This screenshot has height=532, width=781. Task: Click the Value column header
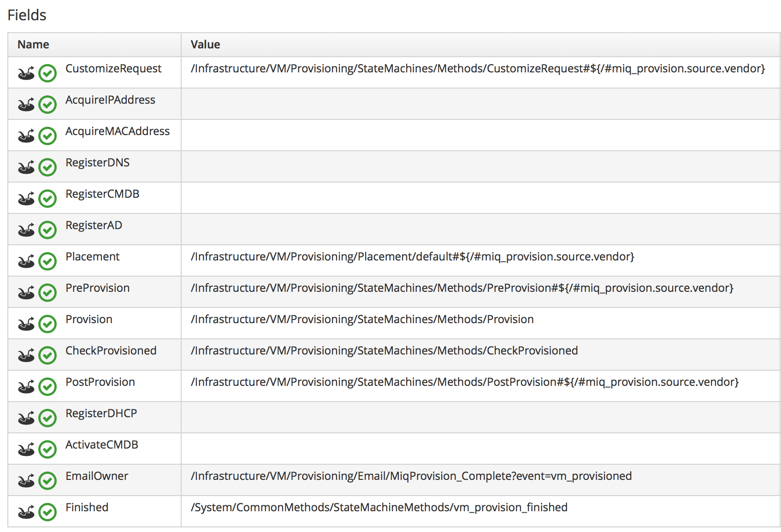(205, 45)
